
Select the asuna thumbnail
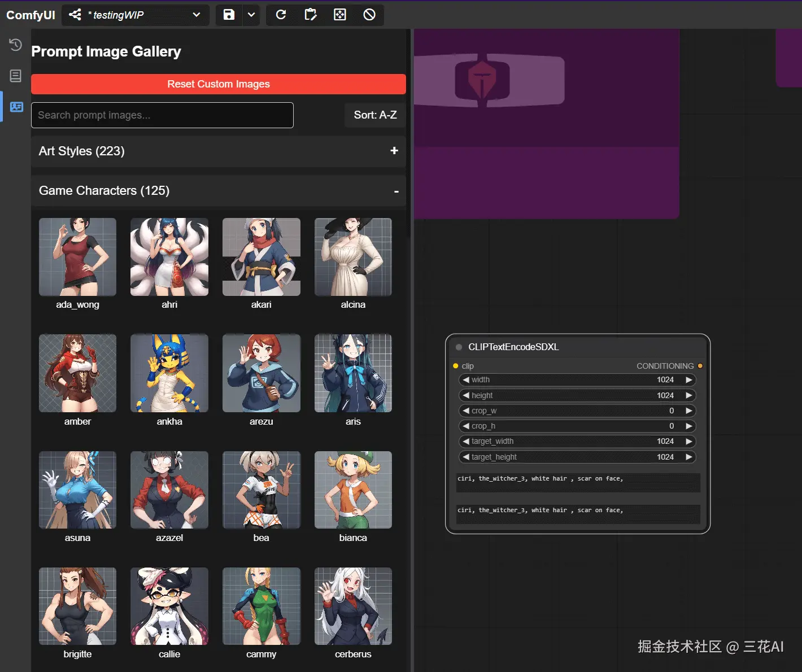[x=77, y=490]
